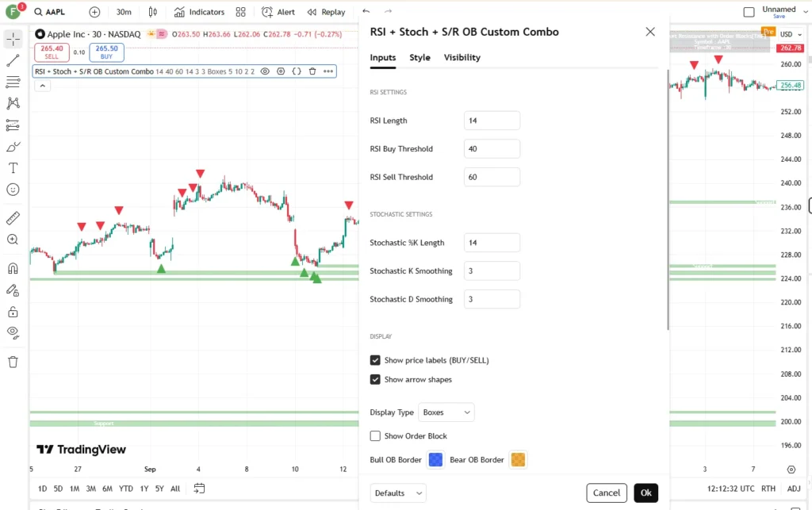
Task: Switch to the Inputs tab
Action: pos(383,57)
